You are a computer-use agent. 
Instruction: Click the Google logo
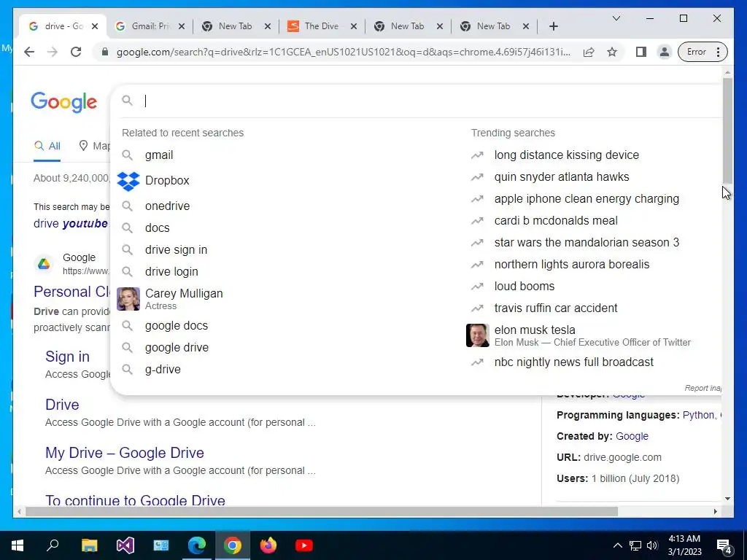click(x=64, y=102)
